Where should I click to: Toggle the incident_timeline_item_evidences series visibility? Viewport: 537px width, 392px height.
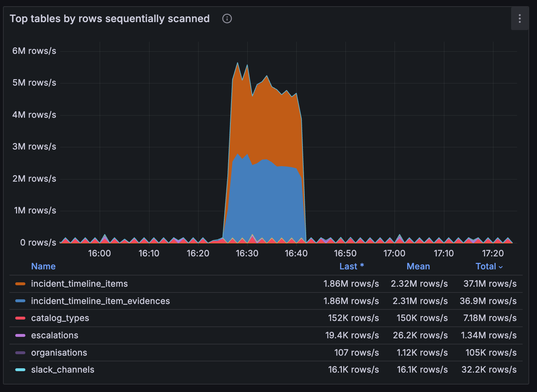click(x=100, y=301)
